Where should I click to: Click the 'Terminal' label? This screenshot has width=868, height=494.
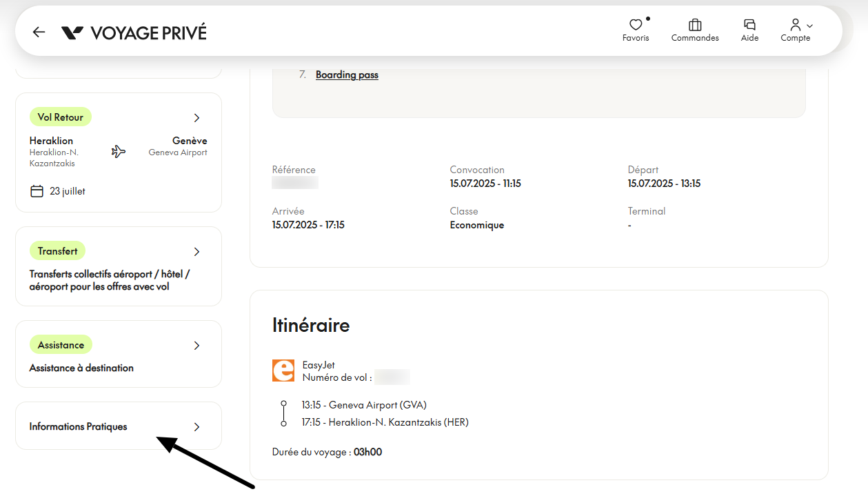[647, 211]
